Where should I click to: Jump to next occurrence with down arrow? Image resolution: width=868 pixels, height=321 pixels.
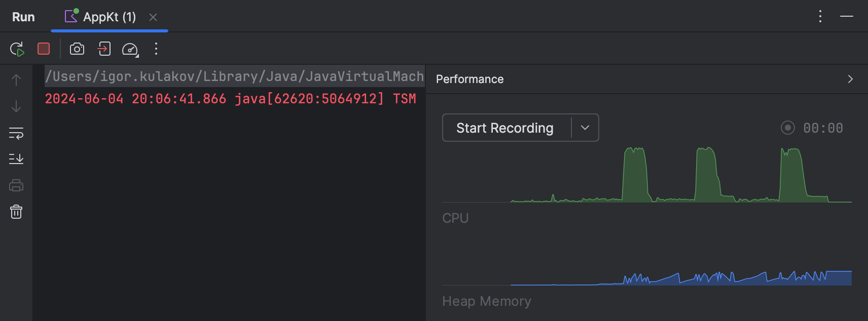click(16, 106)
